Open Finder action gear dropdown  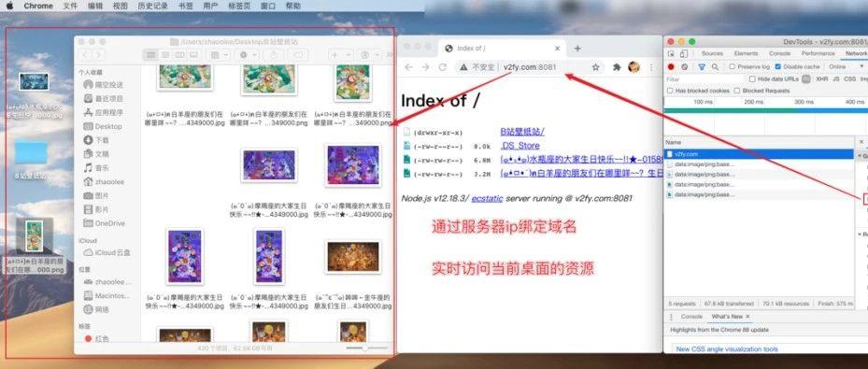click(x=247, y=55)
